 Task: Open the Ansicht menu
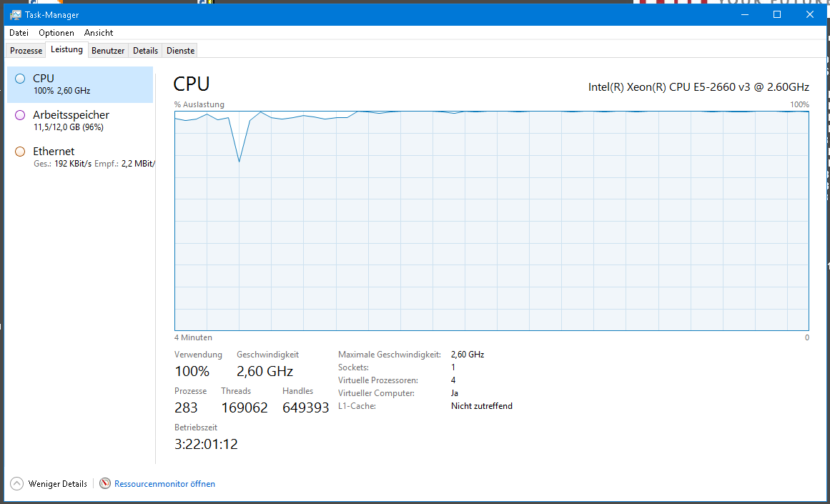99,33
